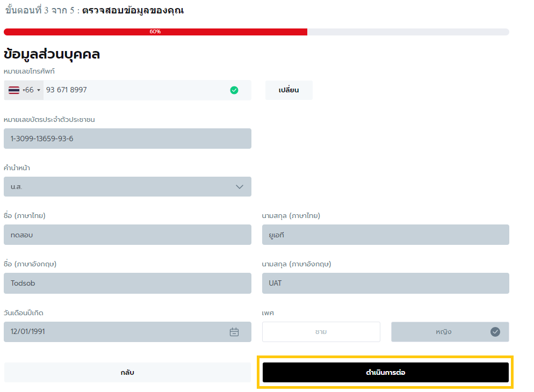Select หญิง gender option
The image size is (534, 392).
450,332
